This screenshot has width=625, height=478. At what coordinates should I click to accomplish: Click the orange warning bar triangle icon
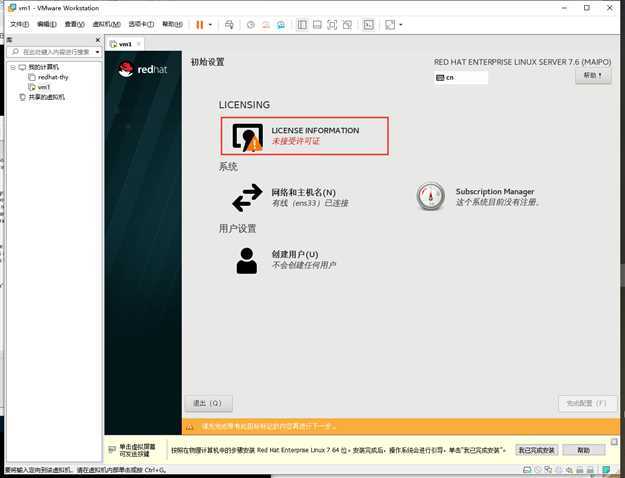[190, 427]
